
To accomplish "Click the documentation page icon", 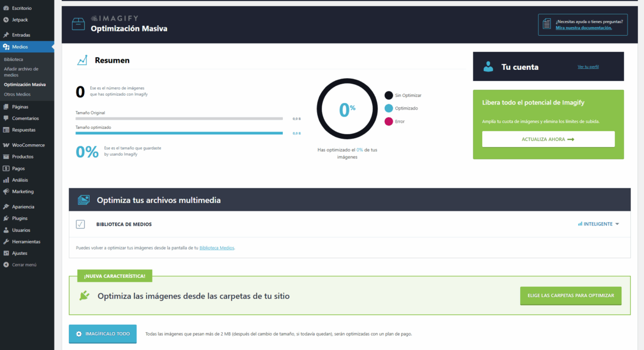I will pyautogui.click(x=547, y=24).
